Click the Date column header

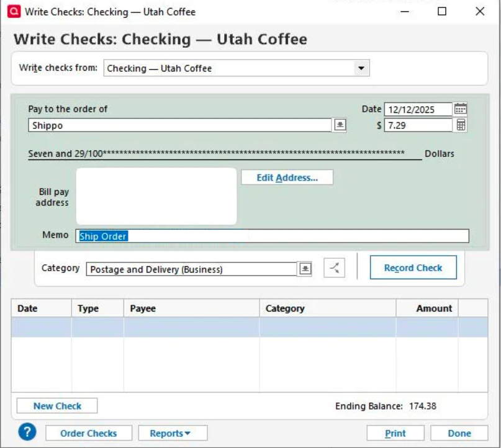[x=42, y=308]
